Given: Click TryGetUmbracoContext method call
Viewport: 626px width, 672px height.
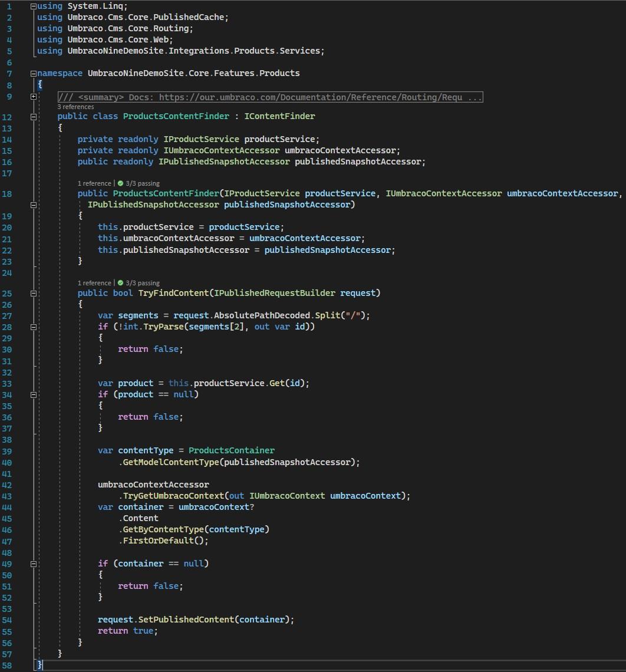Looking at the screenshot, I should [x=173, y=496].
